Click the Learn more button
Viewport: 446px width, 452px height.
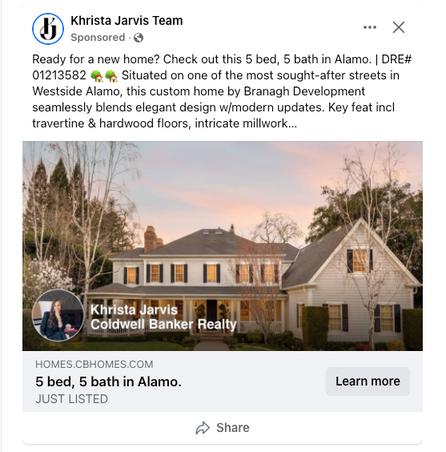[x=368, y=381]
